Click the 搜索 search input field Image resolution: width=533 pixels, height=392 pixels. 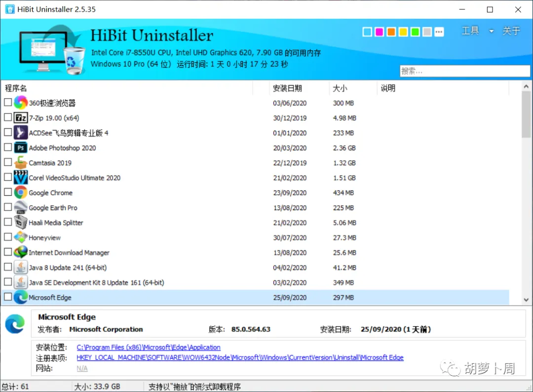pyautogui.click(x=465, y=71)
